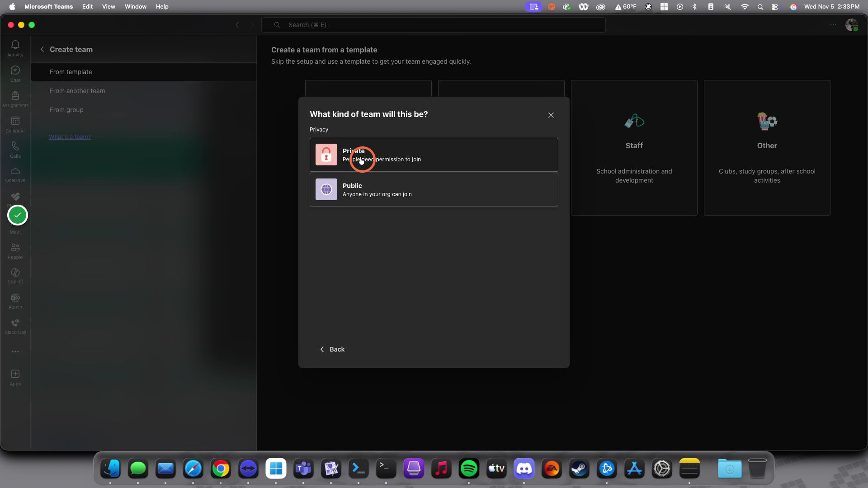
Task: Go back from Create team panel
Action: coord(42,49)
